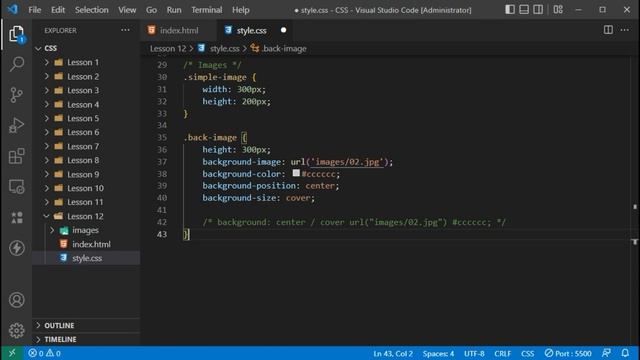Open the Help menu
640x360 pixels.
241,10
